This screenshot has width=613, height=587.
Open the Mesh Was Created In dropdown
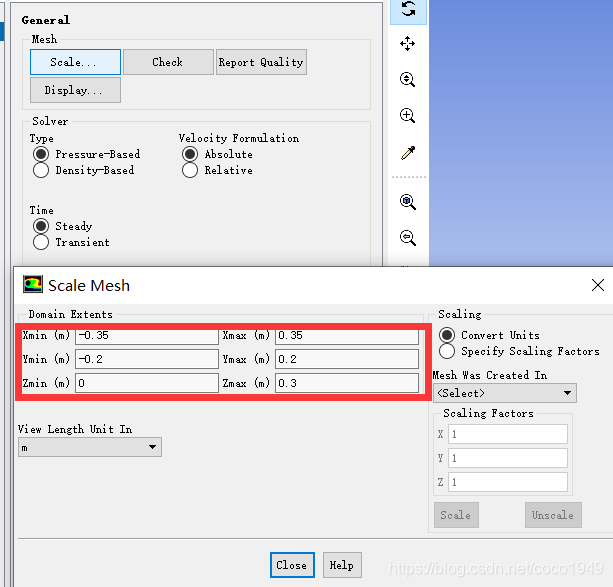coord(505,393)
